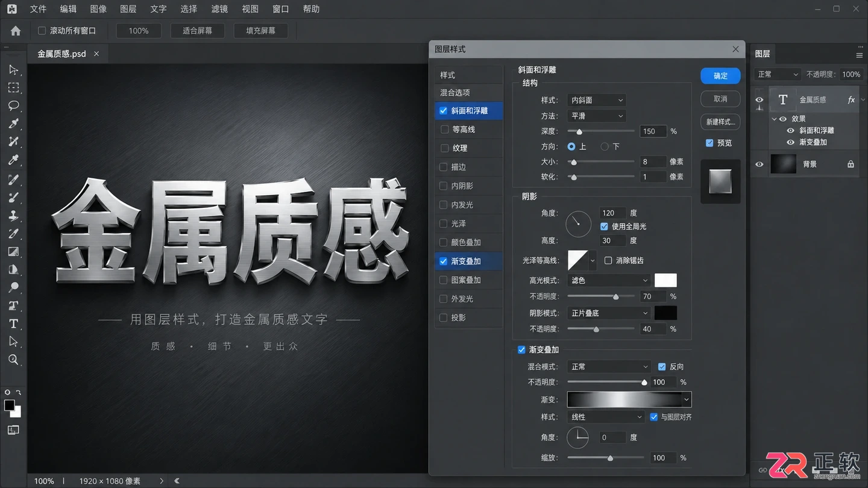Viewport: 868px width, 488px height.
Task: Click the 新建样式... button
Action: click(x=720, y=122)
